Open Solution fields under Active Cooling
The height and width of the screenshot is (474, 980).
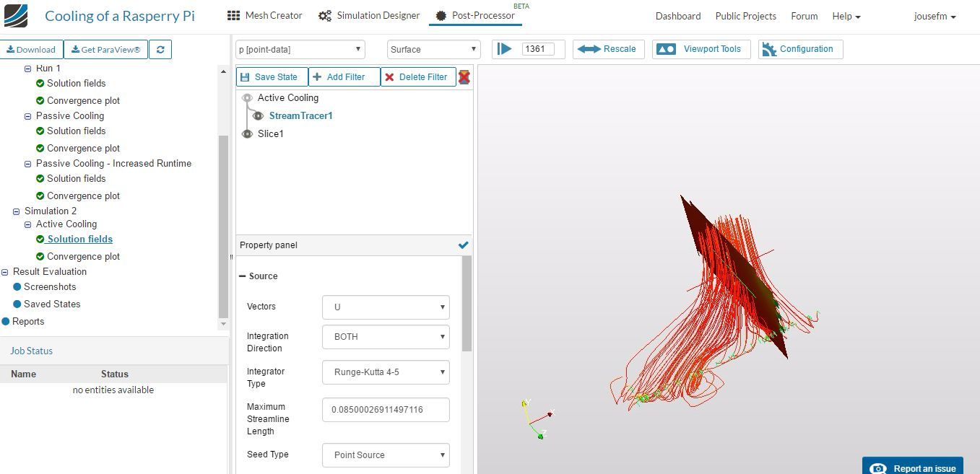coord(80,239)
